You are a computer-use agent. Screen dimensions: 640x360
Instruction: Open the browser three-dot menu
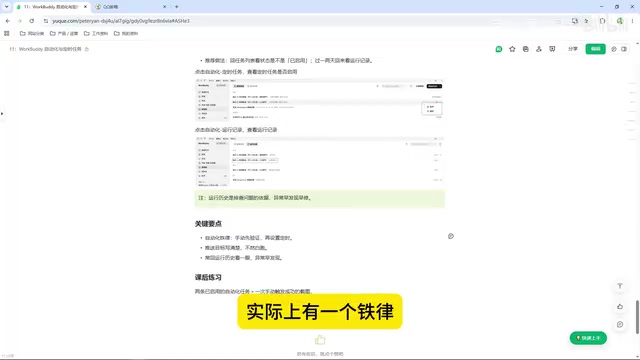tap(632, 21)
